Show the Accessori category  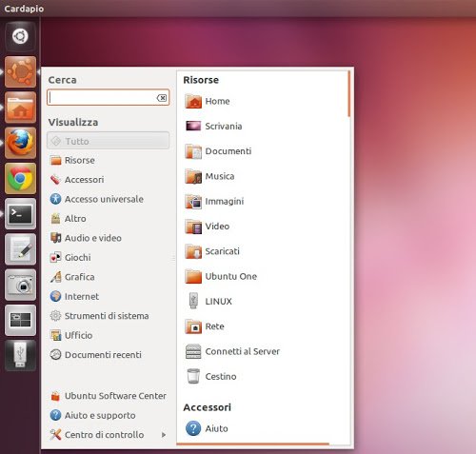(77, 180)
